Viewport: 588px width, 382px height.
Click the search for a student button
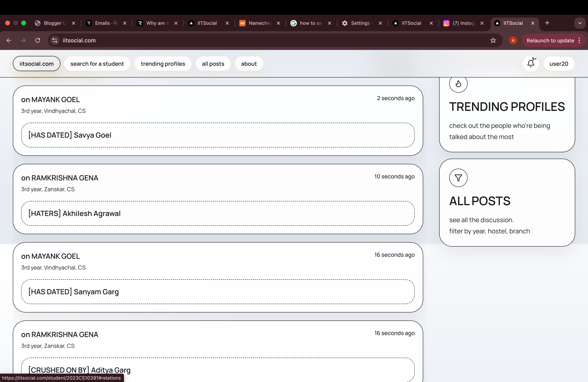[x=97, y=64]
